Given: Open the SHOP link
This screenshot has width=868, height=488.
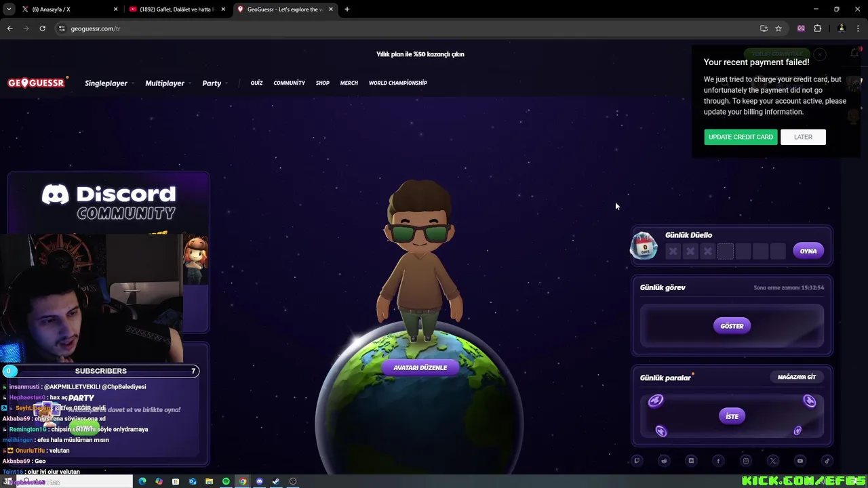Looking at the screenshot, I should click(x=323, y=83).
